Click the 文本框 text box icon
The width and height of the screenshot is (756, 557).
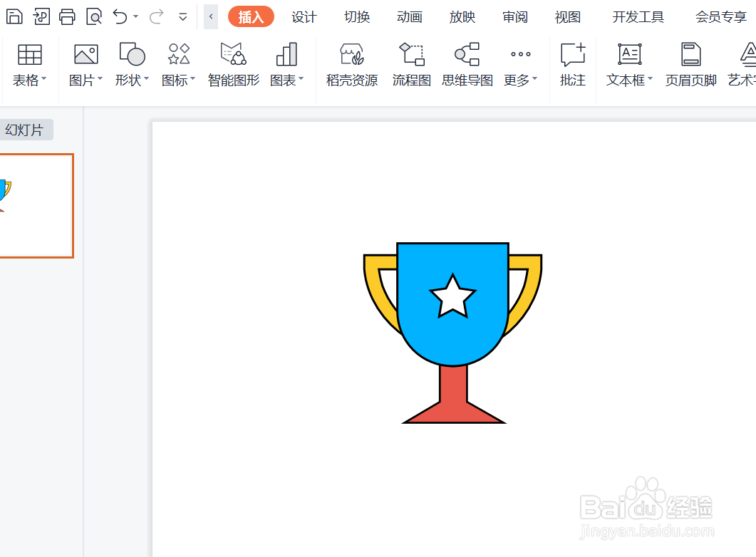pos(630,54)
